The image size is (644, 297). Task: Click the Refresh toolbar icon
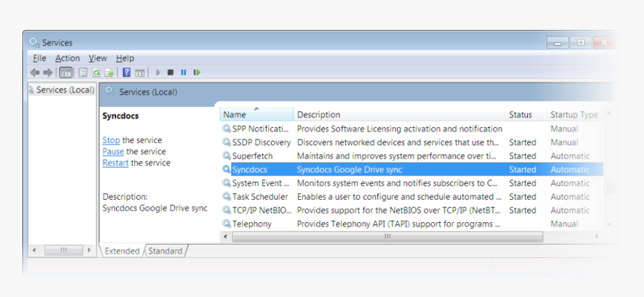[96, 73]
